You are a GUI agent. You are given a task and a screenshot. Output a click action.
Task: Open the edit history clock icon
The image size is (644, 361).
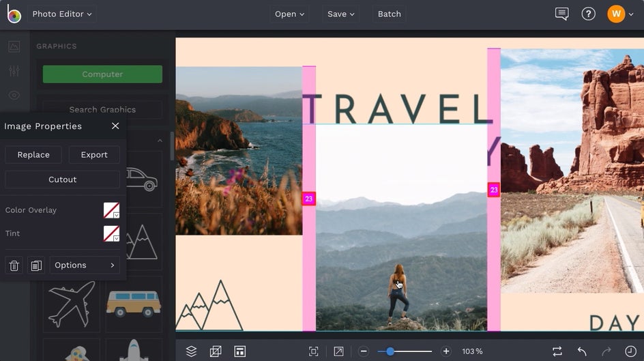pyautogui.click(x=630, y=351)
